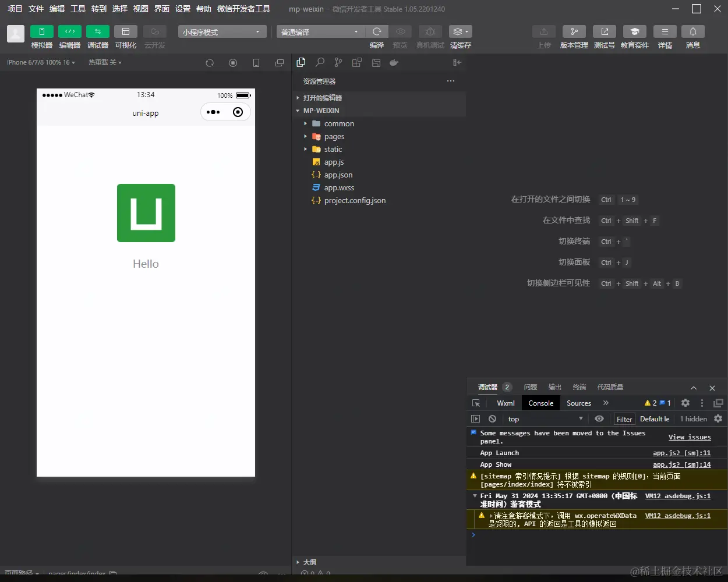Click the View issues link
This screenshot has height=582, width=728.
tap(690, 437)
